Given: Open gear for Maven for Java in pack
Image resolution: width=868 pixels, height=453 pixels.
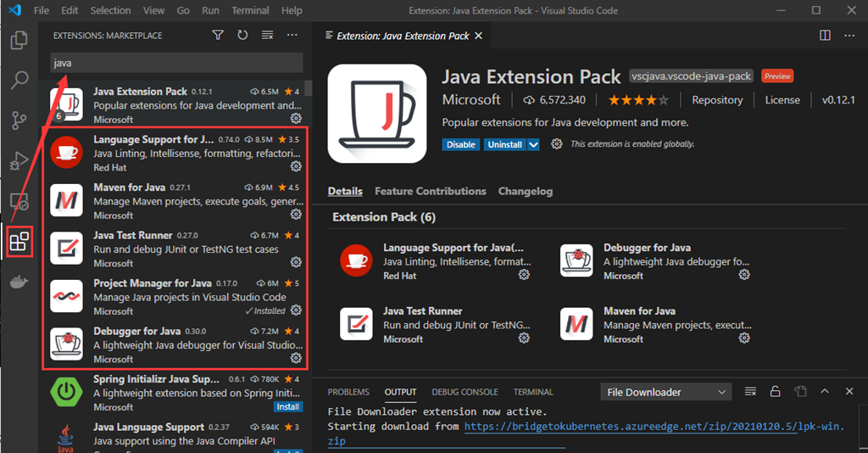Looking at the screenshot, I should (744, 338).
